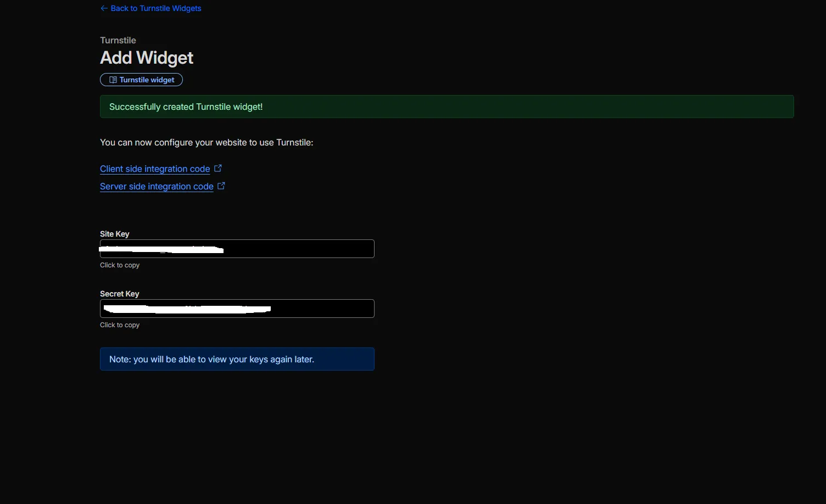The height and width of the screenshot is (504, 826).
Task: Navigate back to Turnstile Widgets
Action: [x=155, y=8]
